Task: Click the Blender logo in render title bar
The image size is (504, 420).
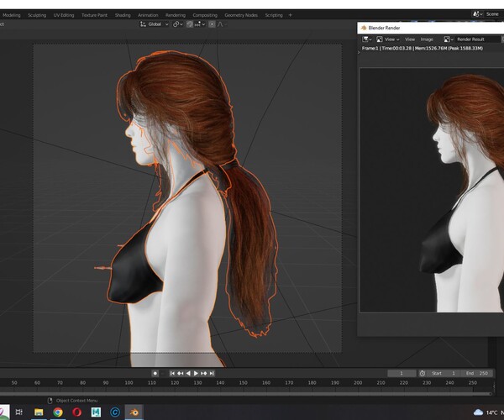Action: [364, 28]
